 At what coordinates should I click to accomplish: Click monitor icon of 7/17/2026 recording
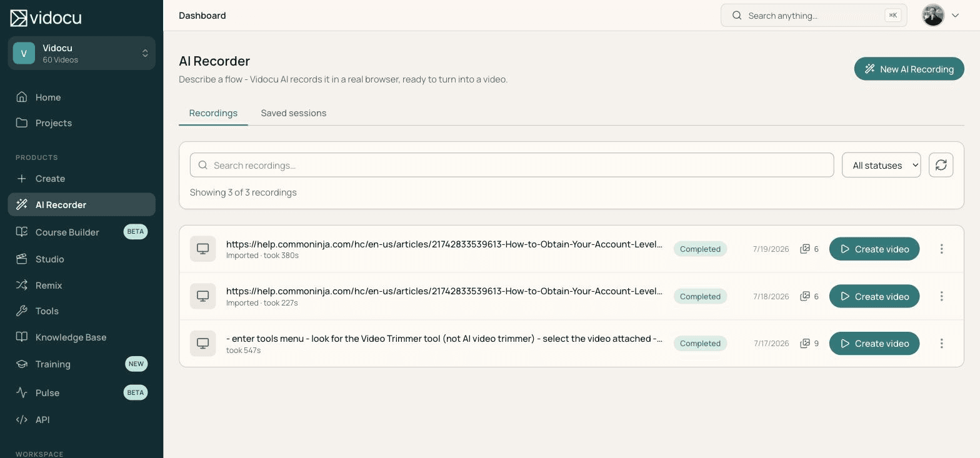(203, 343)
